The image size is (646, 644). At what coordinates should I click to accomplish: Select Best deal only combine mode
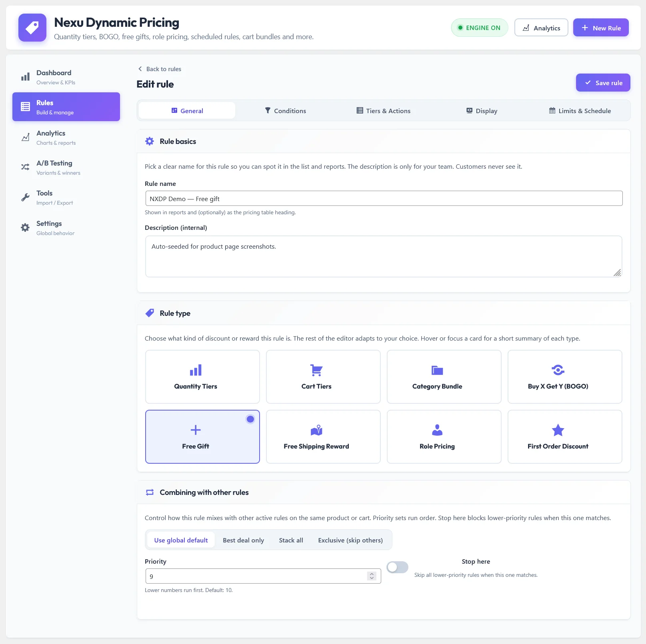tap(243, 540)
